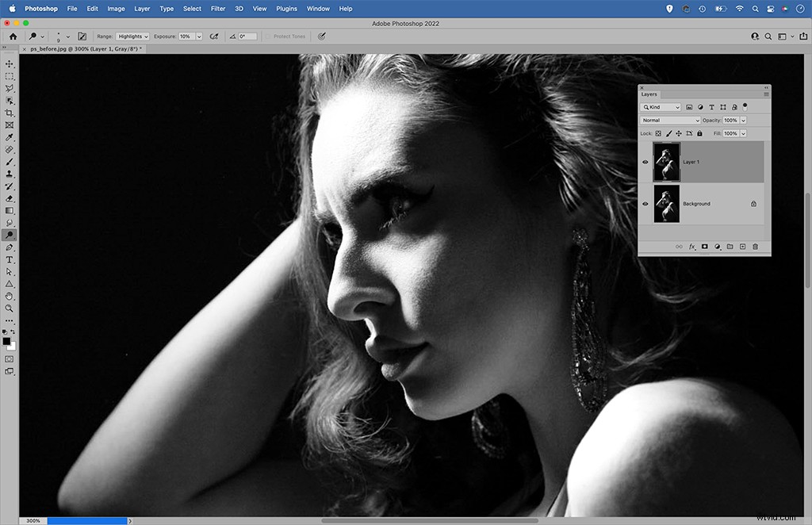Click the foreground color swatch
Image resolution: width=812 pixels, height=525 pixels.
pyautogui.click(x=8, y=341)
